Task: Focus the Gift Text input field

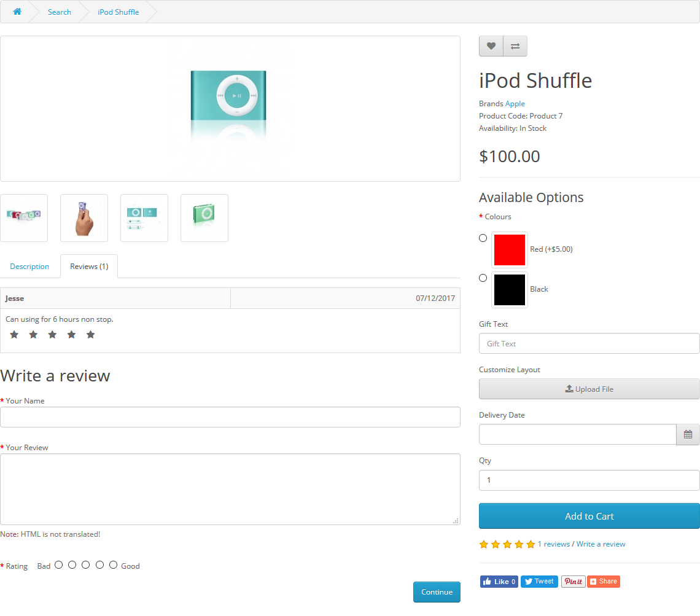Action: pyautogui.click(x=589, y=343)
